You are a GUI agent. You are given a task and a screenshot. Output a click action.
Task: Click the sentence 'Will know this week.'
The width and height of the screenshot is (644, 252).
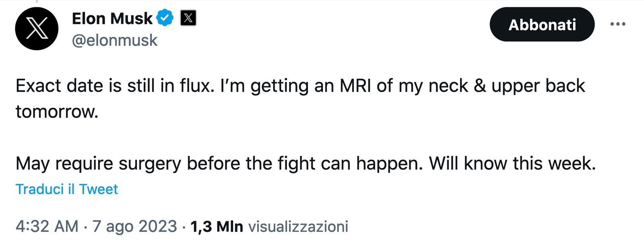(512, 164)
